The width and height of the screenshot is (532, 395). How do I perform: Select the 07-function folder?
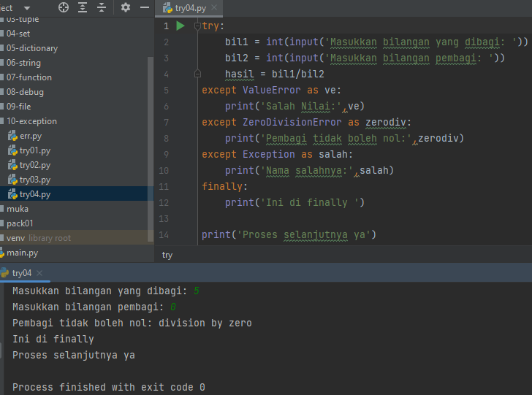pyautogui.click(x=29, y=77)
